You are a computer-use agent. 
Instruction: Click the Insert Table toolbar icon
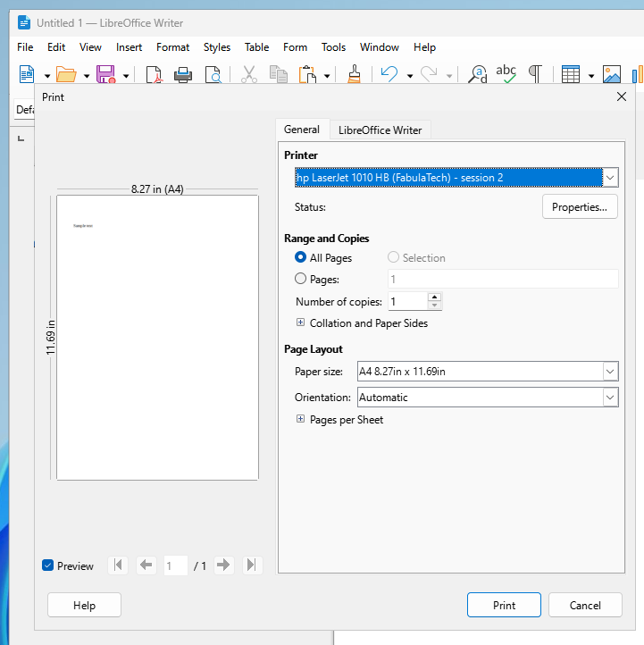[571, 75]
